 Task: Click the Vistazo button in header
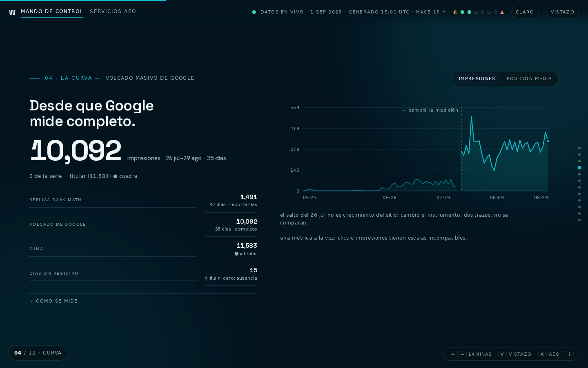tap(563, 12)
